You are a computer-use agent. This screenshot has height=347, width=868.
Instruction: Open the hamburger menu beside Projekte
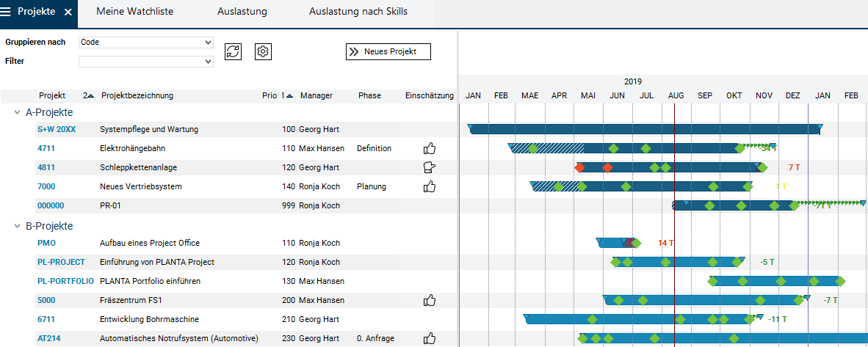coord(6,12)
